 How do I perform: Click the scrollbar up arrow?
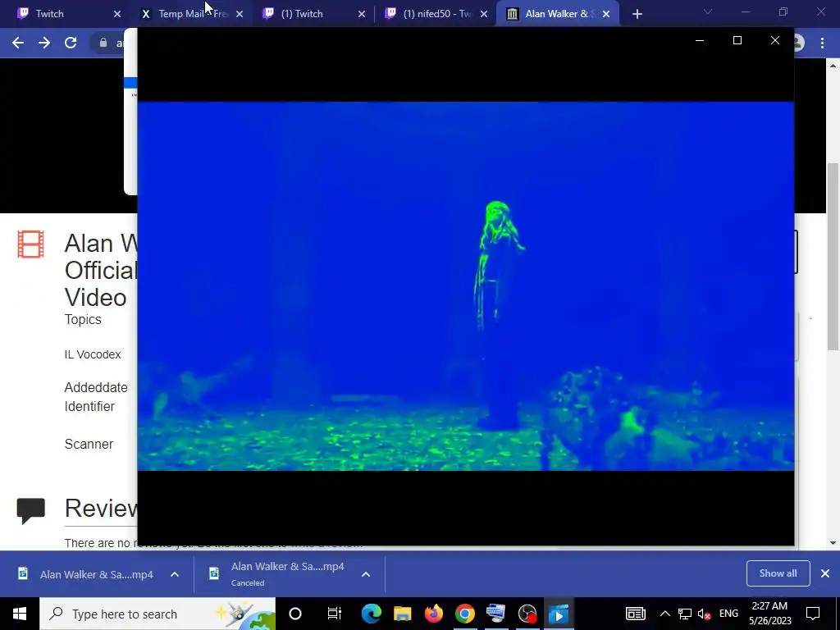pyautogui.click(x=833, y=66)
